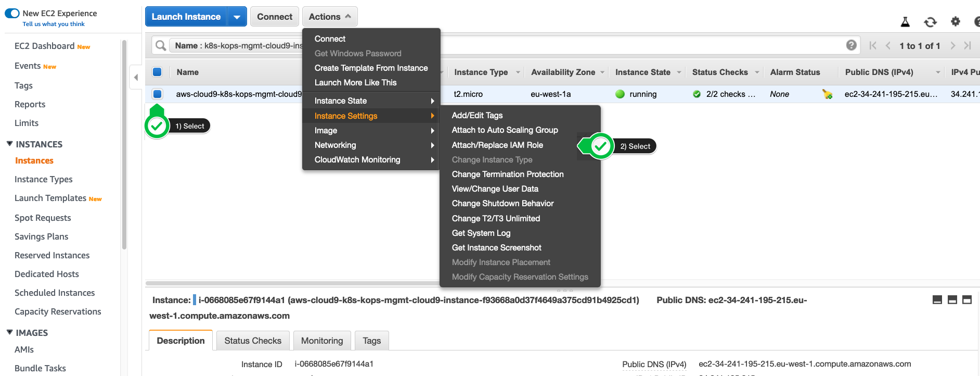Image resolution: width=980 pixels, height=376 pixels.
Task: Set details pane to half-height layout
Action: click(x=952, y=300)
